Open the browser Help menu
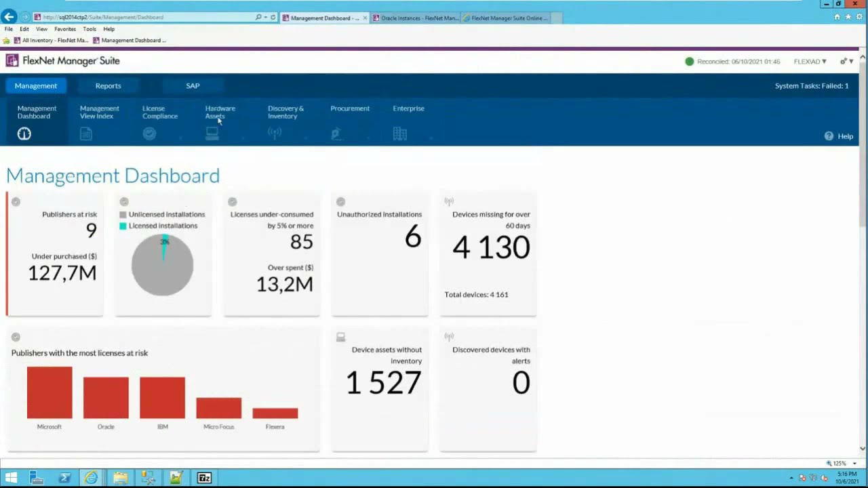The image size is (868, 488). click(109, 29)
